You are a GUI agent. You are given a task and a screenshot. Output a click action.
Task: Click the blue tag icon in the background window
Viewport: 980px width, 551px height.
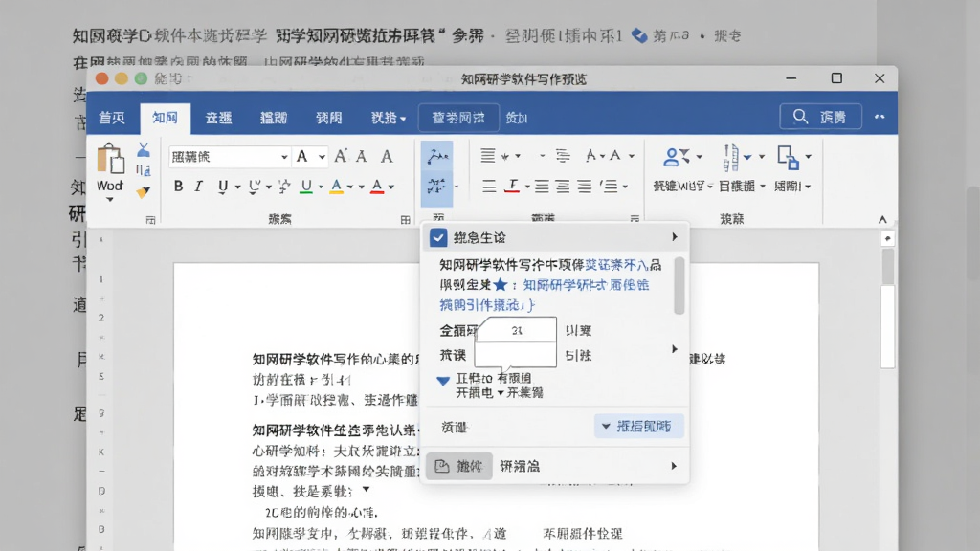point(638,35)
